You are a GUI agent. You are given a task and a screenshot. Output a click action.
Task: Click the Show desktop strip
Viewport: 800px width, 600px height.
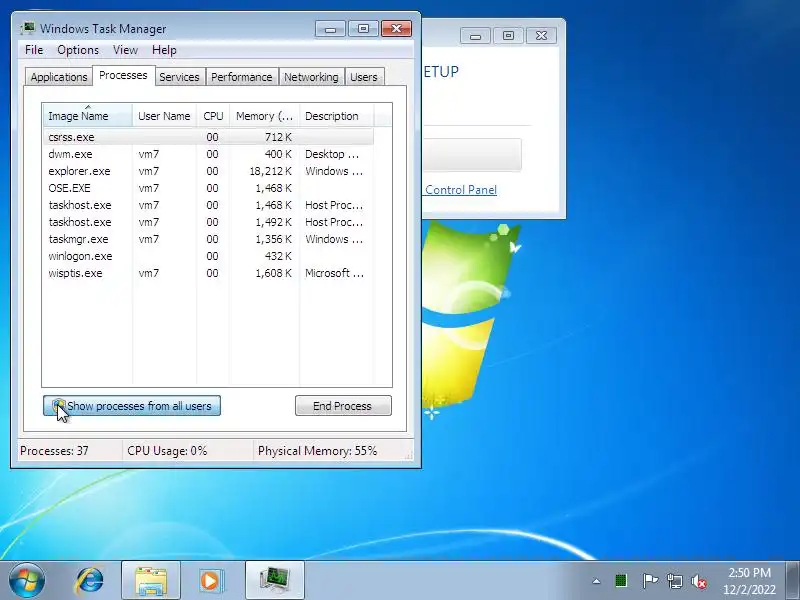(793, 581)
